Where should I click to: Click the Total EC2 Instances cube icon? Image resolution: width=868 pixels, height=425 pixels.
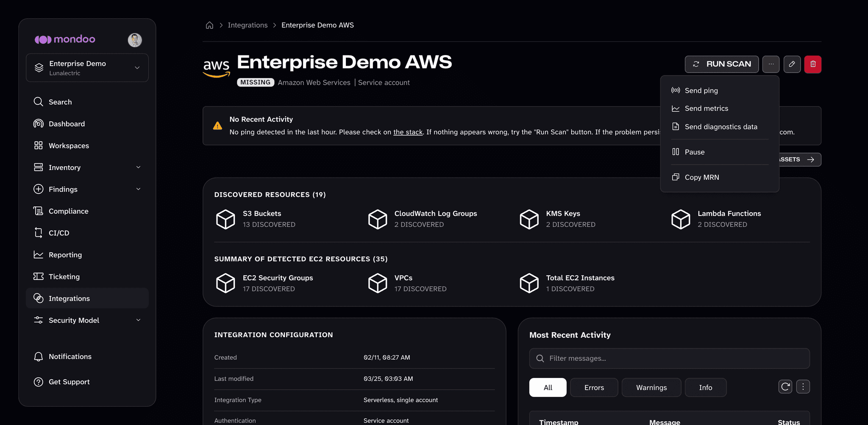[x=529, y=283]
